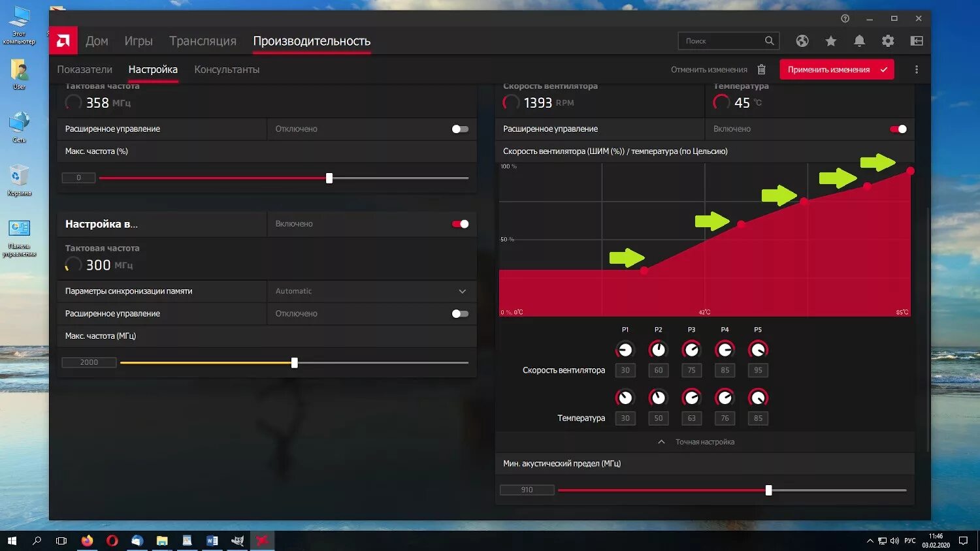Toggle GPU advanced control switch under 358 МГц
Image resolution: width=980 pixels, height=551 pixels.
[x=460, y=129]
